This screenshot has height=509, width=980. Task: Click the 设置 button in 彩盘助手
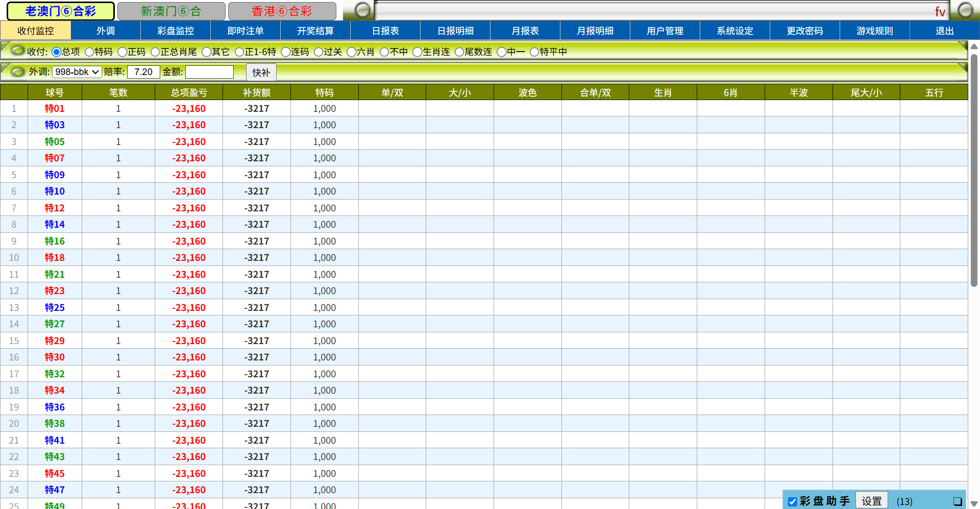pyautogui.click(x=871, y=501)
